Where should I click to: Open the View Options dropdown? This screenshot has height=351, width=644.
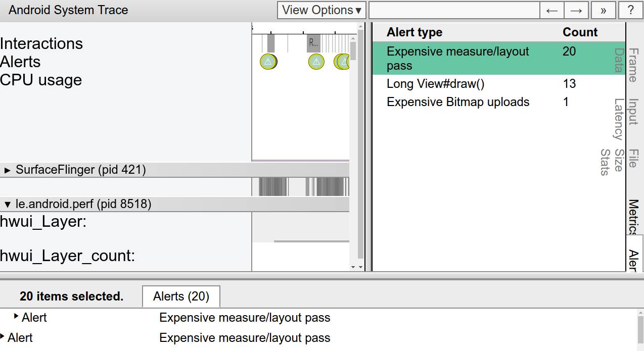[x=322, y=10]
